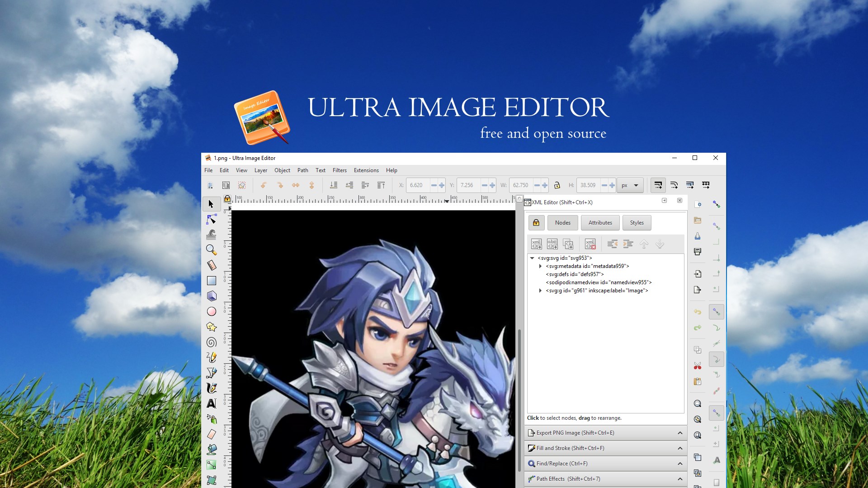Click Rotate 90° counter-clockwise icon
Viewport: 868px width, 488px height.
click(x=264, y=185)
